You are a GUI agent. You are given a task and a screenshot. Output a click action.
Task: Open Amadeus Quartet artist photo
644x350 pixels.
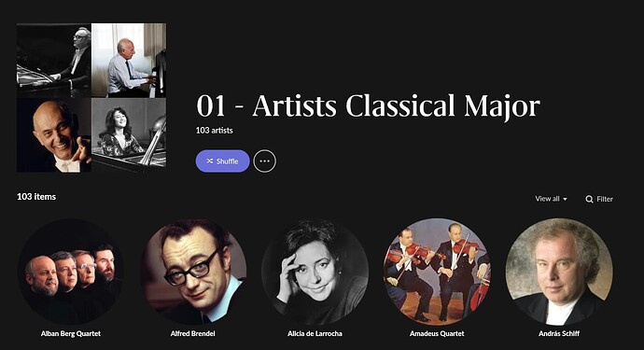[437, 271]
